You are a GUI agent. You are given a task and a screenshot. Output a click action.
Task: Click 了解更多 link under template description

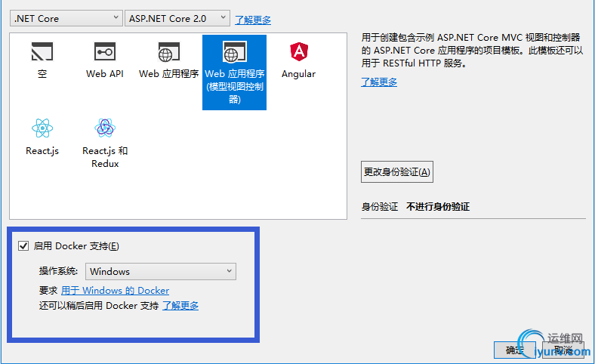[379, 82]
